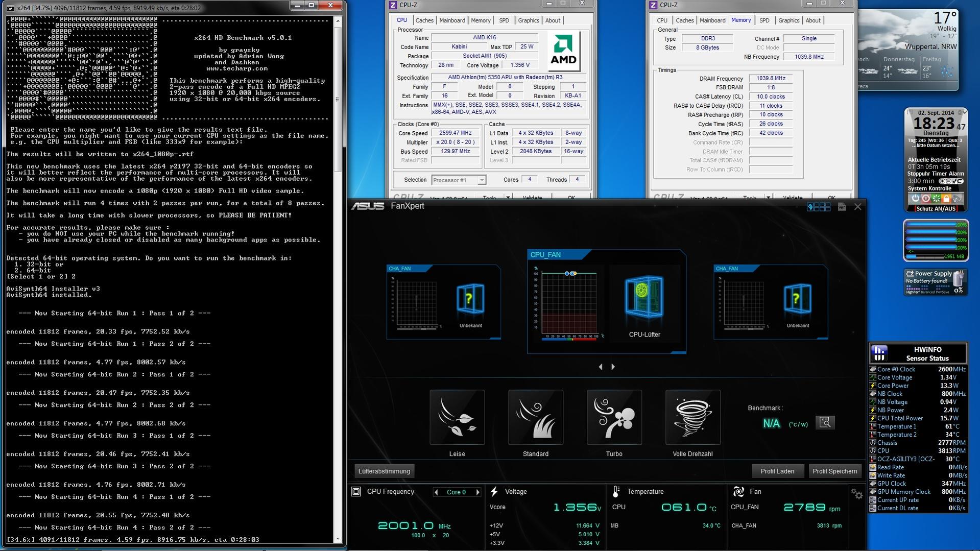Click the red restart icon in System Kontrolle
Screen dimensions: 980x551
pyautogui.click(x=925, y=198)
